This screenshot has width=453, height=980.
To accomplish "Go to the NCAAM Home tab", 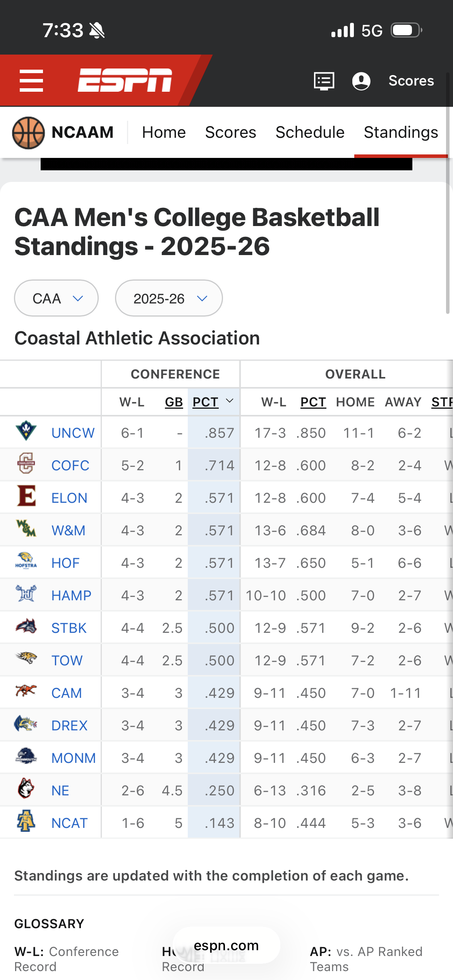I will pyautogui.click(x=164, y=132).
